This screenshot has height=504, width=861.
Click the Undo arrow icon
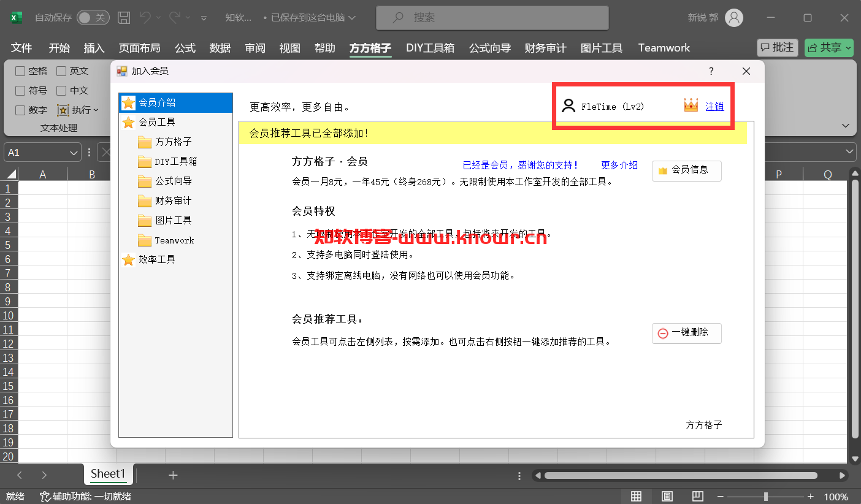coord(145,18)
